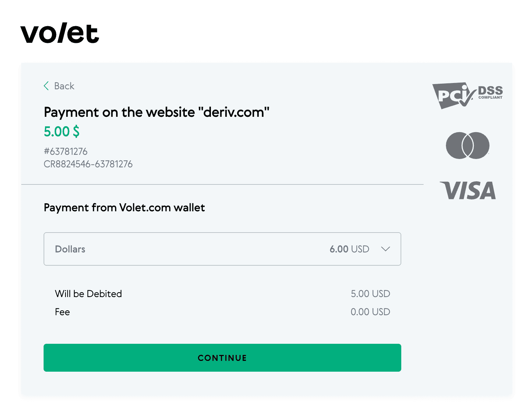Click the reference CR8824546-63781276

[x=88, y=164]
